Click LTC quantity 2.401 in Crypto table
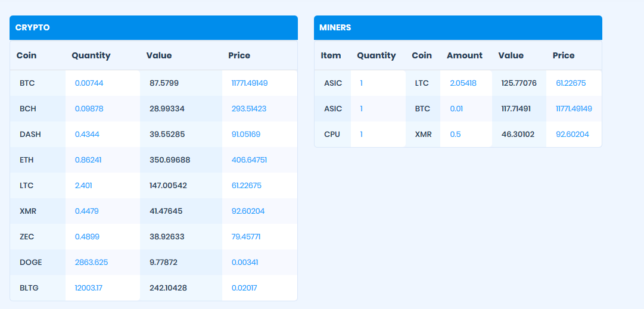644x309 pixels. 83,186
